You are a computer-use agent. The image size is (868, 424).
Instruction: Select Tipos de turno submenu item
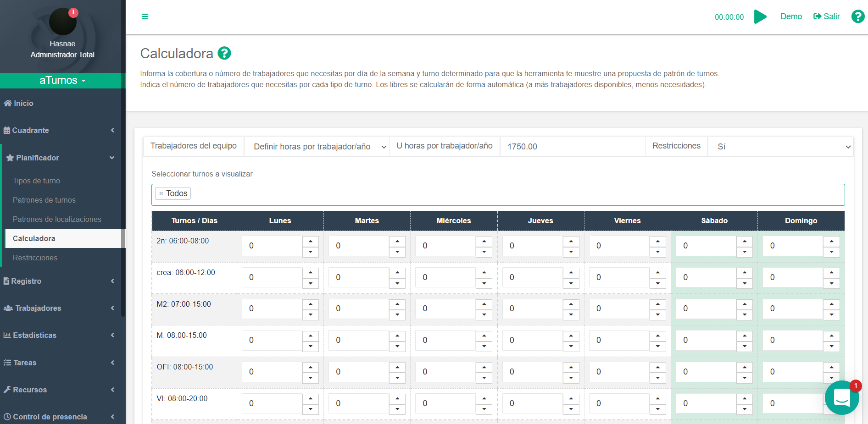tap(37, 181)
